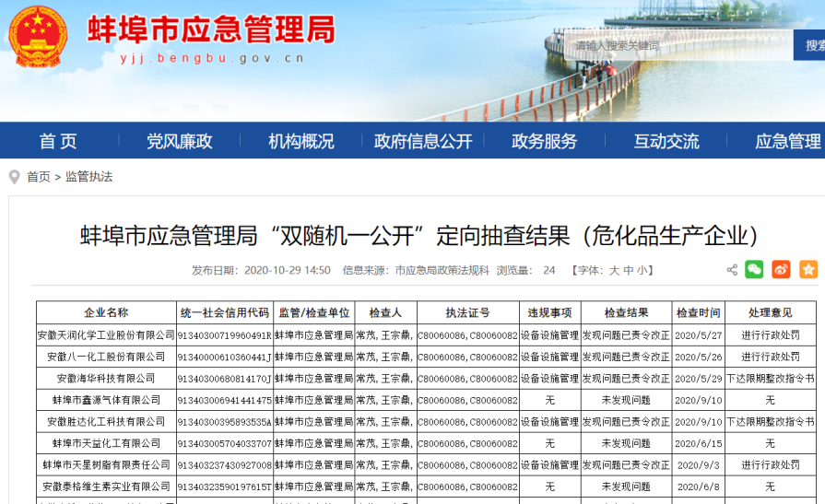Viewport: 825px width, 504px height.
Task: Go to 监管执法 in the breadcrumb
Action: coord(88,177)
